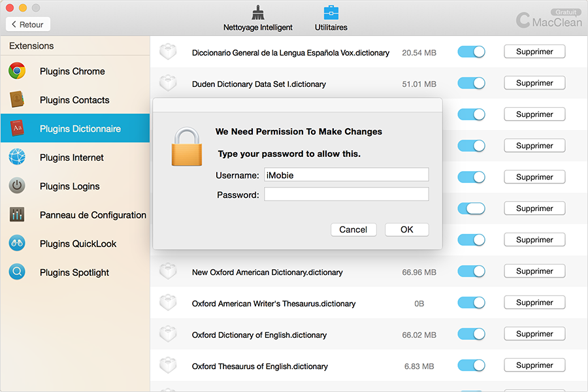Open Panneau de Configuration section
The width and height of the screenshot is (588, 392).
[75, 214]
